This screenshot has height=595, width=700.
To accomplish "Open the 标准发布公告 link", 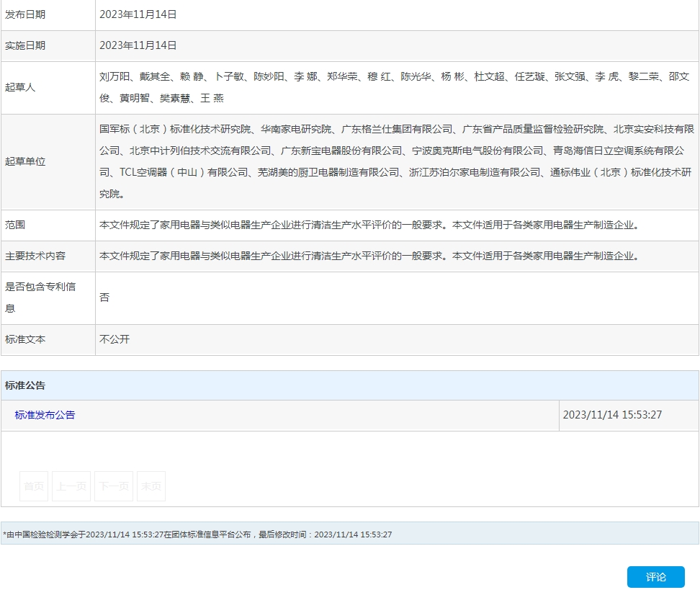I will [x=45, y=415].
